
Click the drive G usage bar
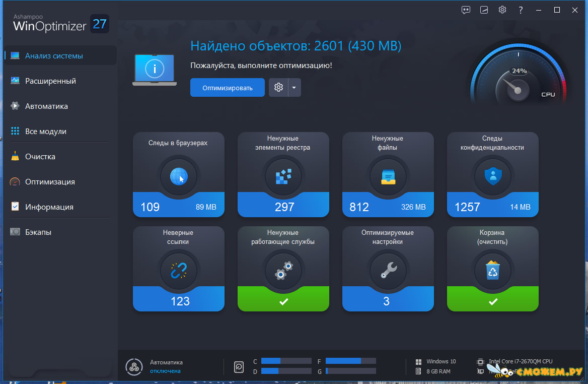tap(350, 371)
